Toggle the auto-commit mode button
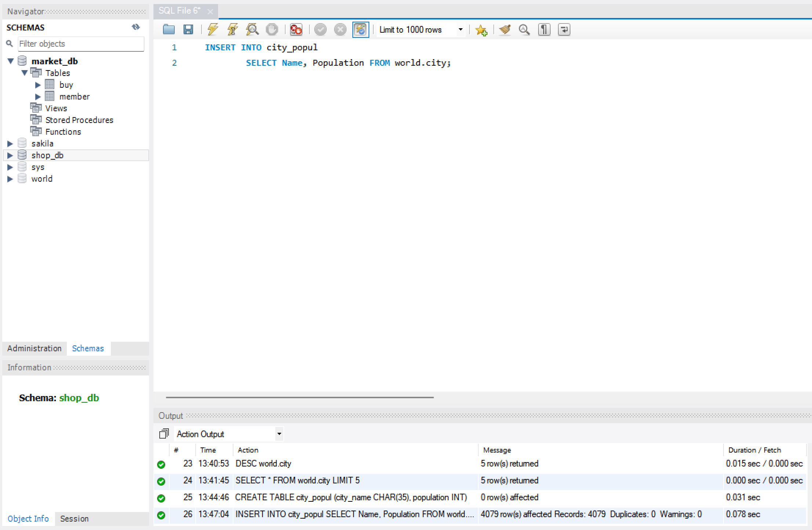This screenshot has height=530, width=812. (360, 29)
